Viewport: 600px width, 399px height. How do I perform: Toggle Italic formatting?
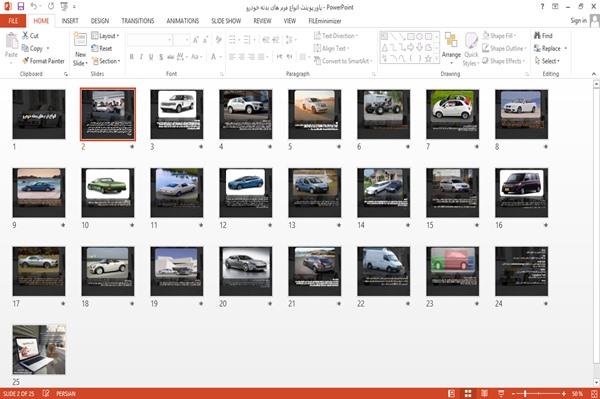[x=141, y=57]
